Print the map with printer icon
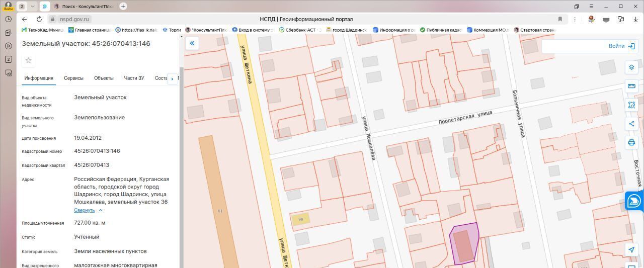Screen dimensions: 644x268 631,142
